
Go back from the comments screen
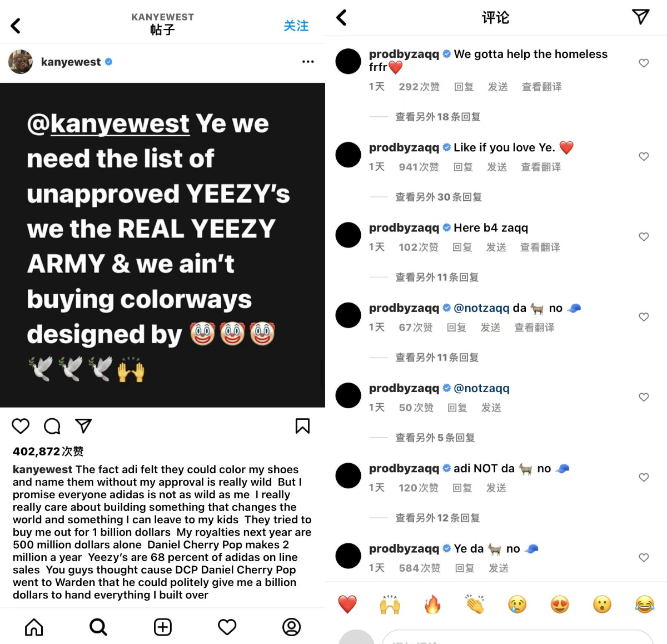click(342, 17)
